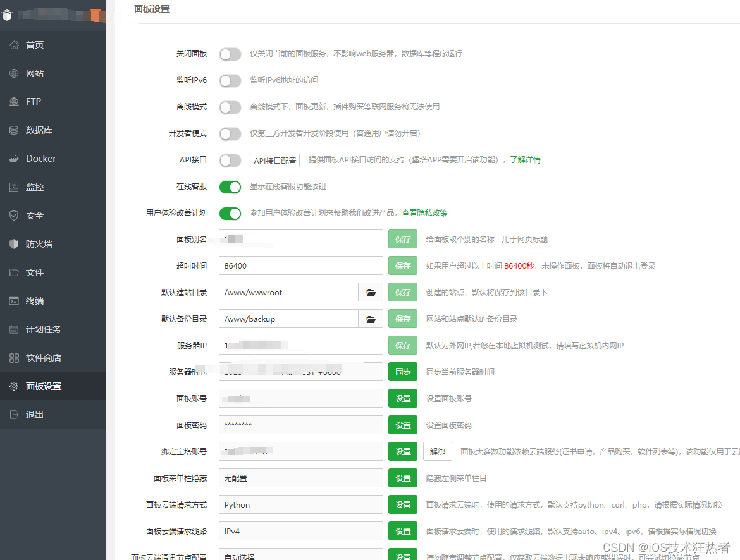The image size is (740, 560).
Task: Turn on 开发者模式 developer mode
Action: click(x=230, y=133)
